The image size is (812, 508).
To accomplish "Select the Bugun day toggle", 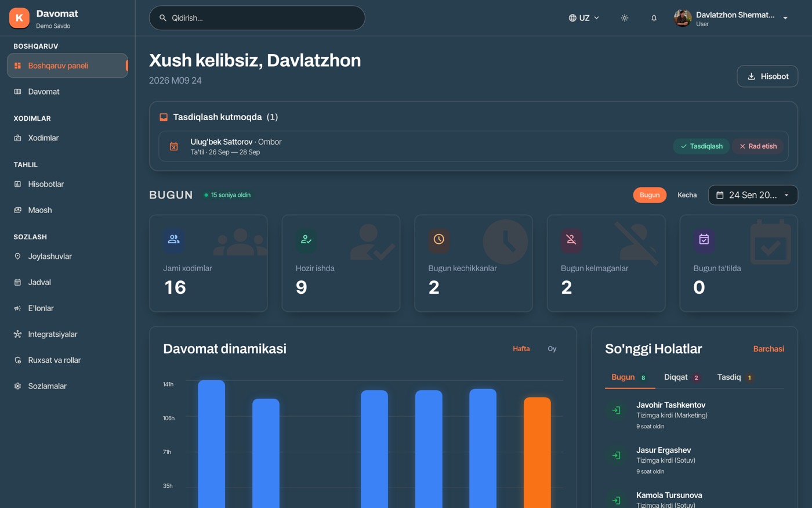I will 650,195.
